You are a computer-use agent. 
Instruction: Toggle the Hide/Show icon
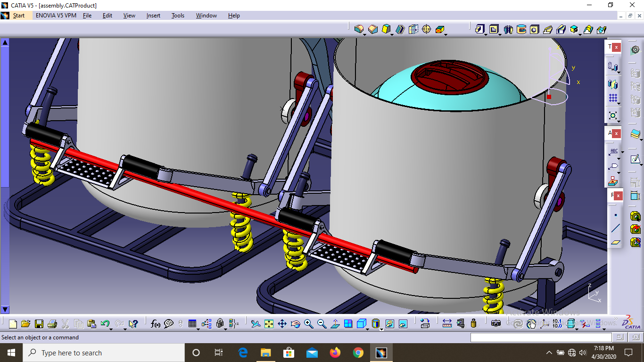pos(389,324)
